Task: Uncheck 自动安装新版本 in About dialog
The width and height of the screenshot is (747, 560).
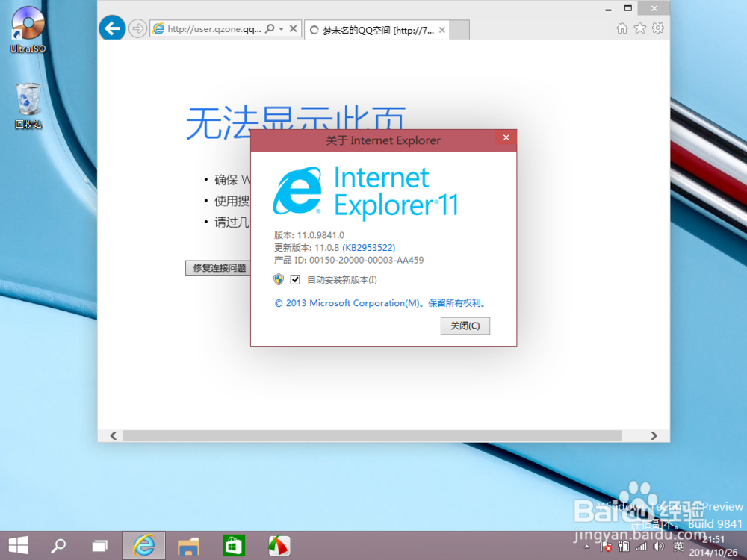Action: (295, 280)
